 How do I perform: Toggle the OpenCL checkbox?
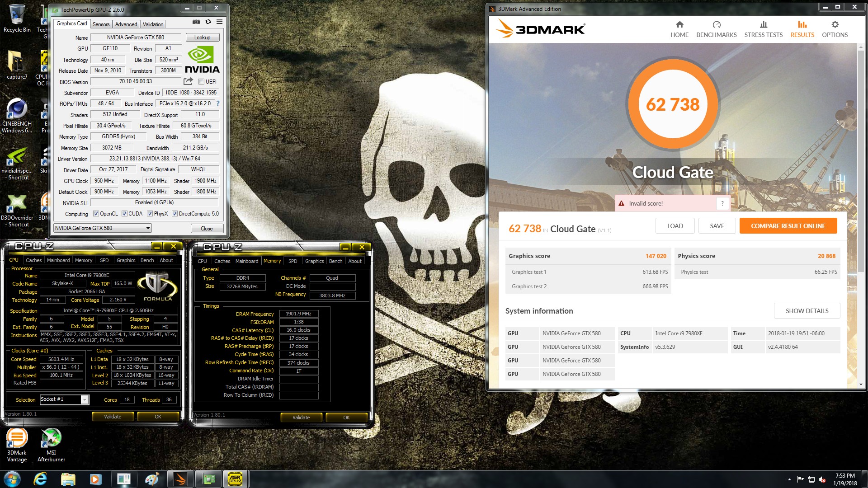click(x=96, y=214)
